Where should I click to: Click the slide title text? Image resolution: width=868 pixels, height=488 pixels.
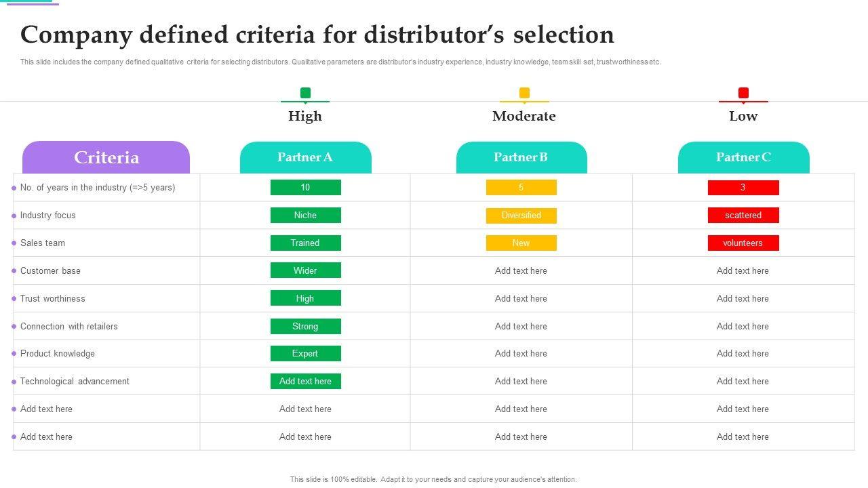point(317,35)
